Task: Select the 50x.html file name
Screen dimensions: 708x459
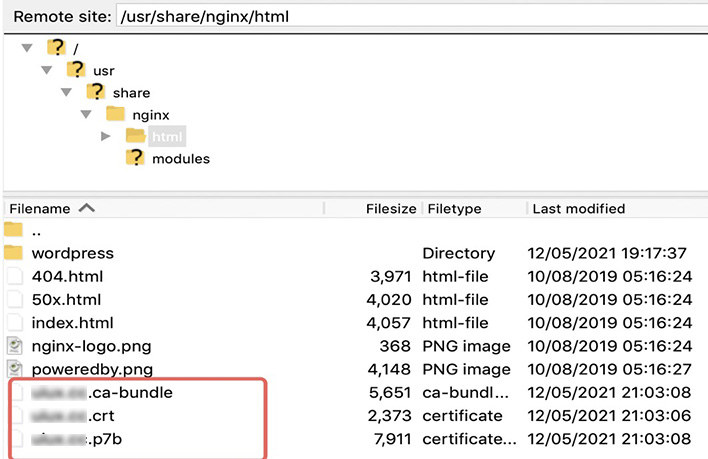Action: [66, 300]
